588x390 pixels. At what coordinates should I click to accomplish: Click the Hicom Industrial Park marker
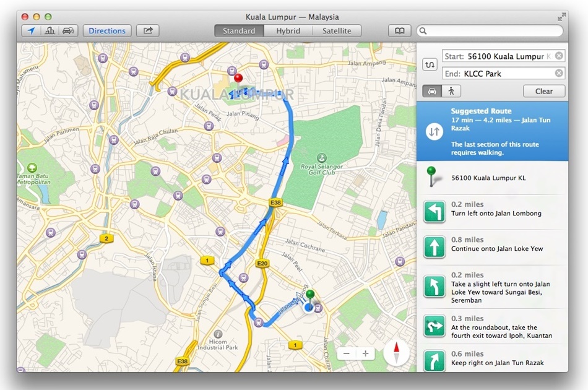point(218,334)
